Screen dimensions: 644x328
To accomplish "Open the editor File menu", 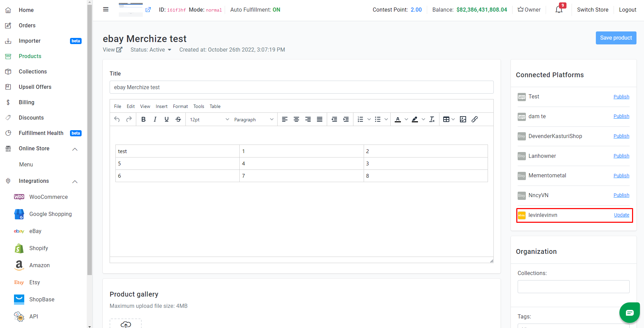I will click(x=117, y=106).
